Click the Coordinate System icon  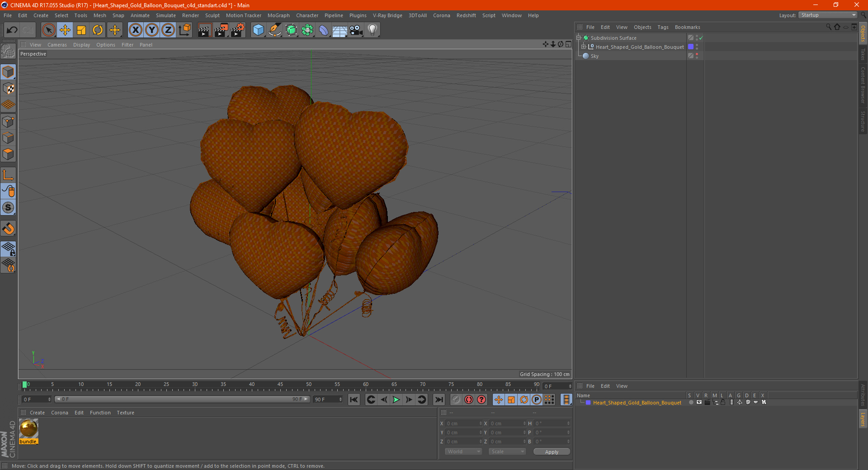184,30
